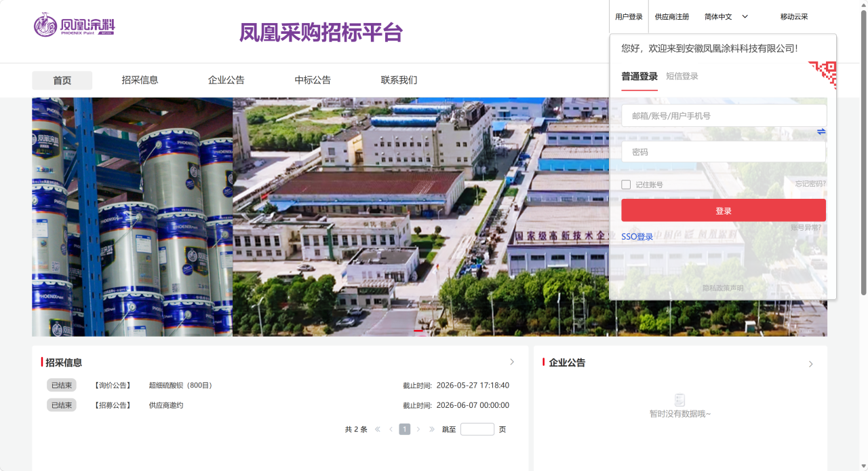
Task: Focus the 密码 input field
Action: coord(724,152)
